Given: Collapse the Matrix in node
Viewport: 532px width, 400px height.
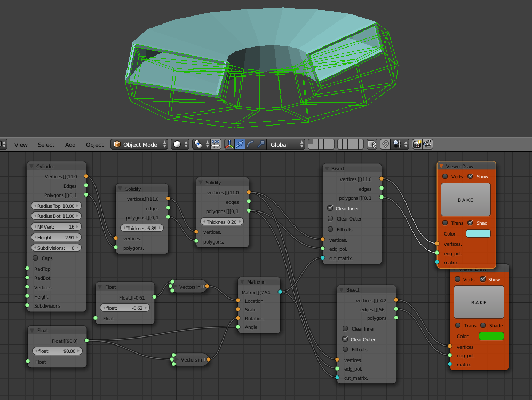Looking at the screenshot, I should coord(242,282).
